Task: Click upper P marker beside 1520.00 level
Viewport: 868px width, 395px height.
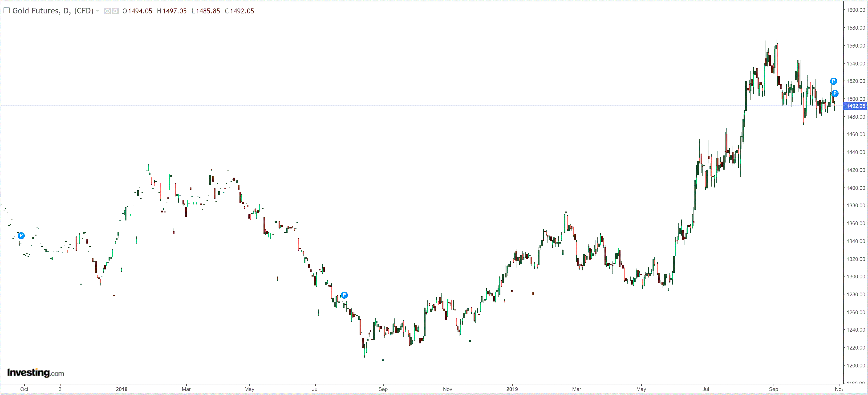Action: click(833, 81)
